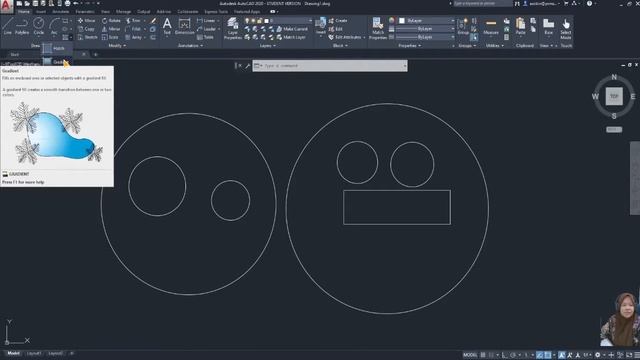Activate Touch Select Mode
The image size is (640, 360).
[x=566, y=28]
